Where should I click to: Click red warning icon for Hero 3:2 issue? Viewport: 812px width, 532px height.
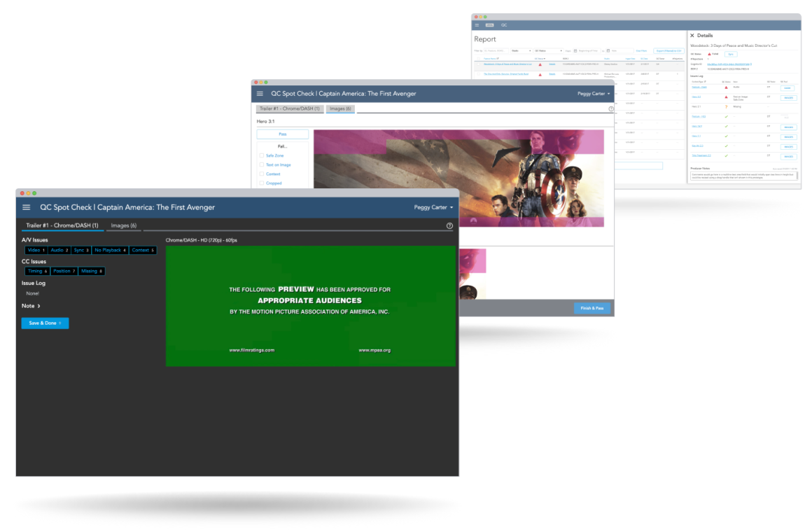click(726, 97)
